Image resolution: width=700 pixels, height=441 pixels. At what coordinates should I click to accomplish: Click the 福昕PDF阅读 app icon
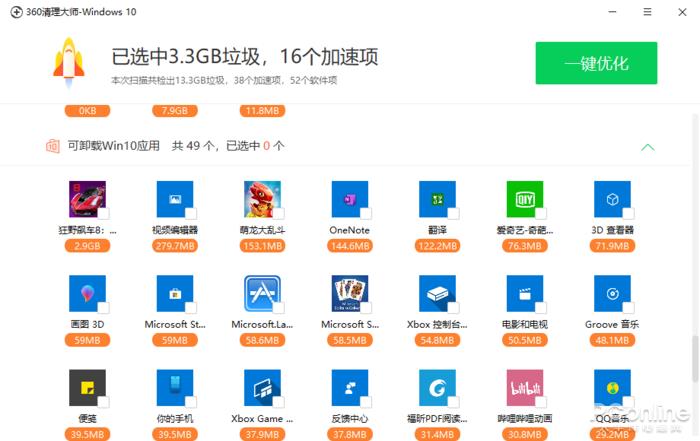click(x=437, y=387)
